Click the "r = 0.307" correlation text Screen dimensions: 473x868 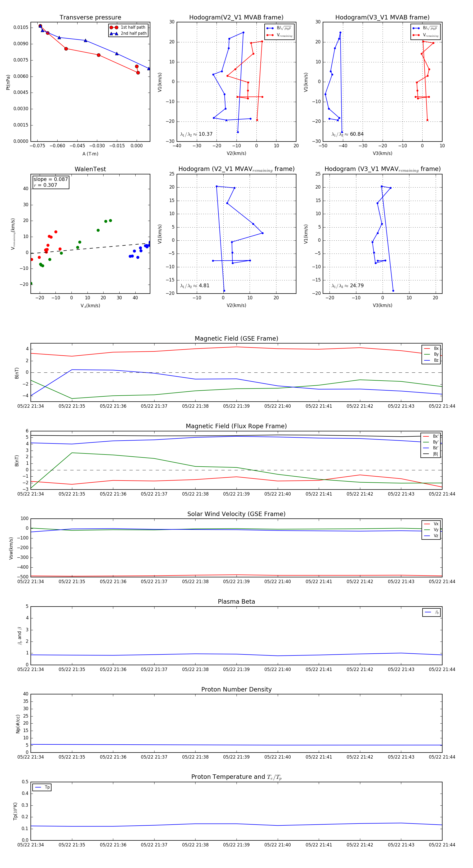45,185
